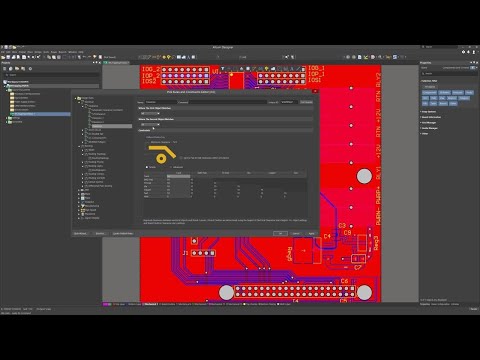Expand the SMT category in the rules tree
Viewport: 480px width, 360px height.
(x=79, y=190)
